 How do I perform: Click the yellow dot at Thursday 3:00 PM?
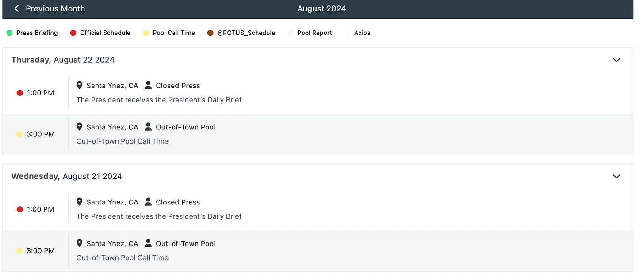pyautogui.click(x=19, y=134)
